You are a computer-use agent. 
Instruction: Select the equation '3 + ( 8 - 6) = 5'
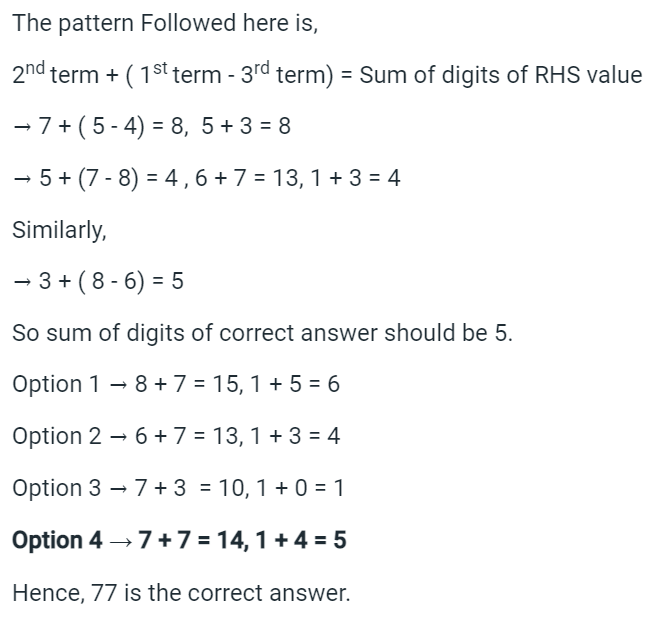[111, 281]
